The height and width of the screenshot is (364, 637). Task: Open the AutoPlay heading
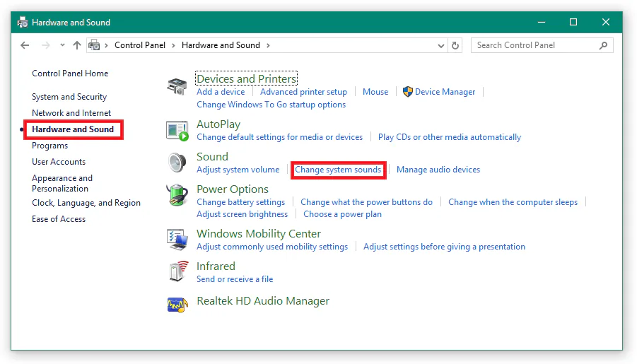click(218, 124)
